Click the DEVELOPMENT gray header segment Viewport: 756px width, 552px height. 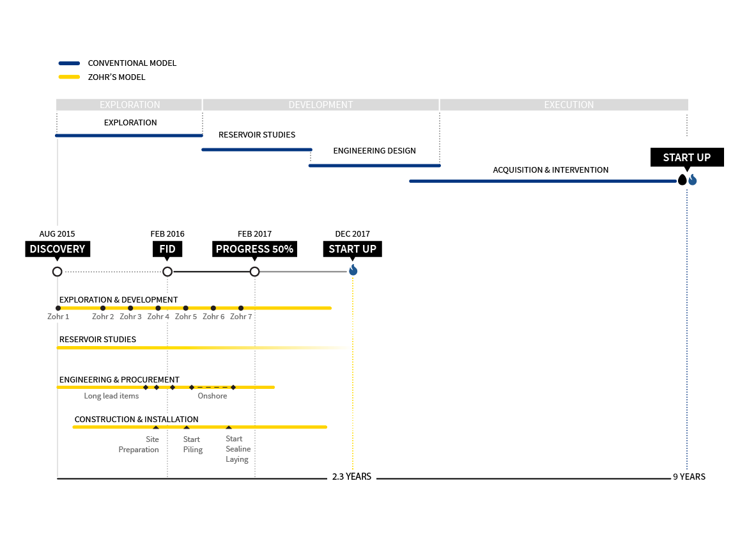[x=321, y=105]
